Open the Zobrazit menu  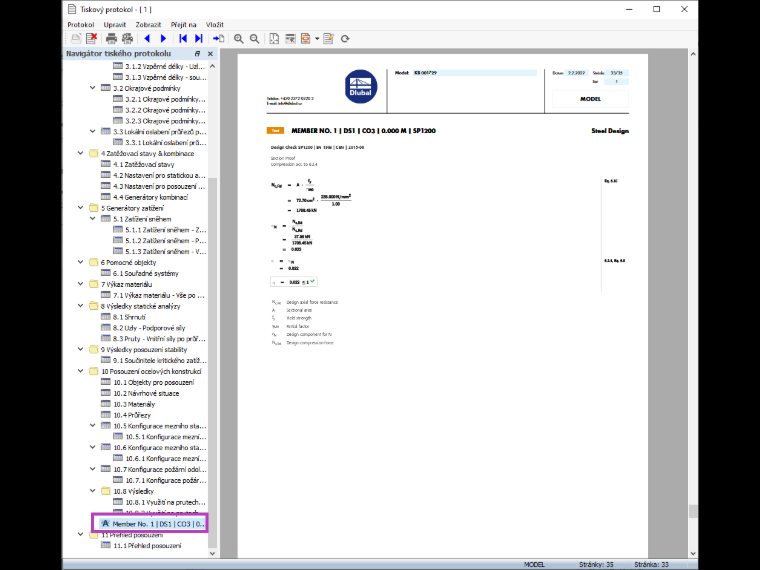[x=148, y=25]
